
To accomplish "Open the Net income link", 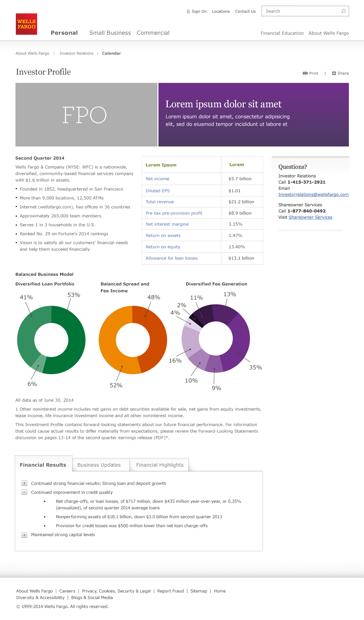I will [157, 179].
